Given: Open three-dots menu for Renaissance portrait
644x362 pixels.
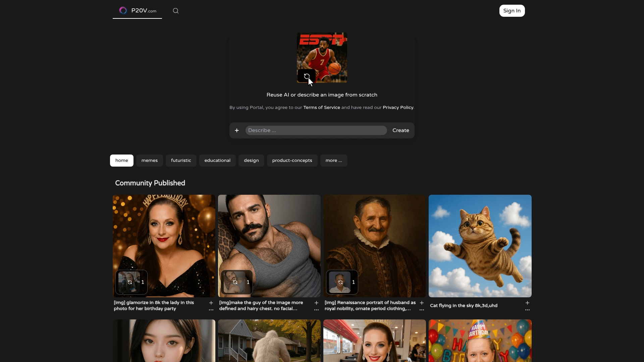Looking at the screenshot, I should pyautogui.click(x=422, y=310).
